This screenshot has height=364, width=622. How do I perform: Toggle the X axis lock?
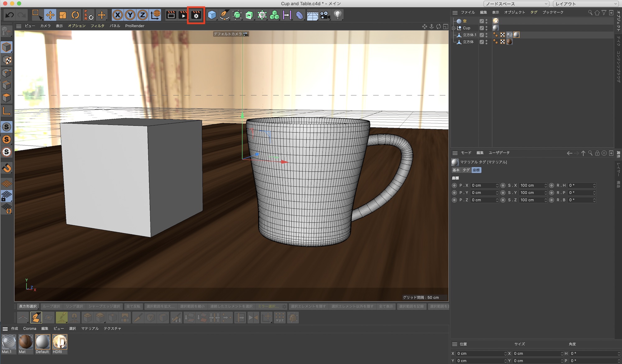click(x=118, y=15)
